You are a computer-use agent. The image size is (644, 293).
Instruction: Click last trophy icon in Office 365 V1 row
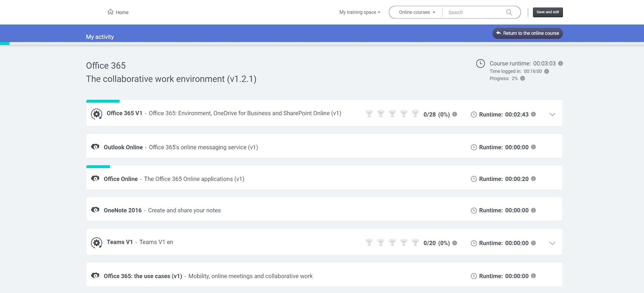pos(415,114)
